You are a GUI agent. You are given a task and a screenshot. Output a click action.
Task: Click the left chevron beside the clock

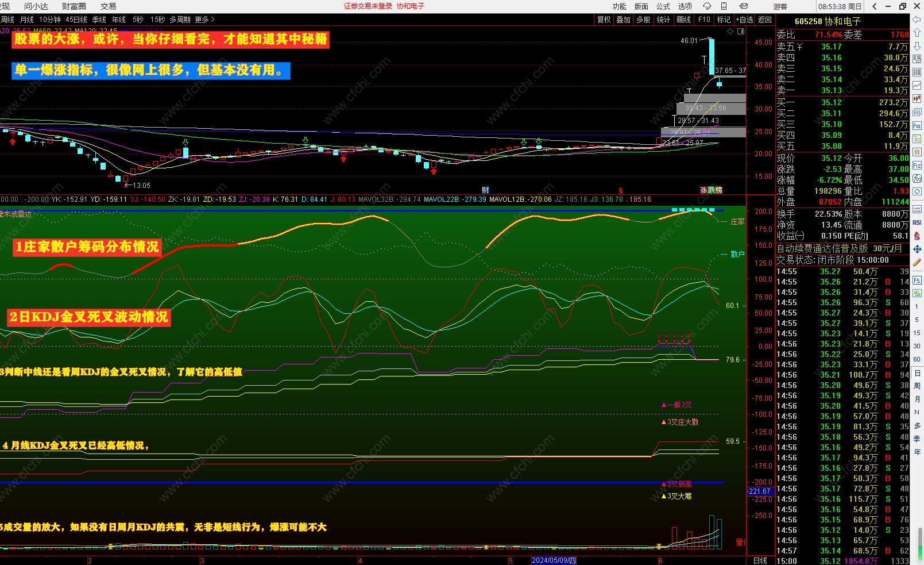click(875, 6)
